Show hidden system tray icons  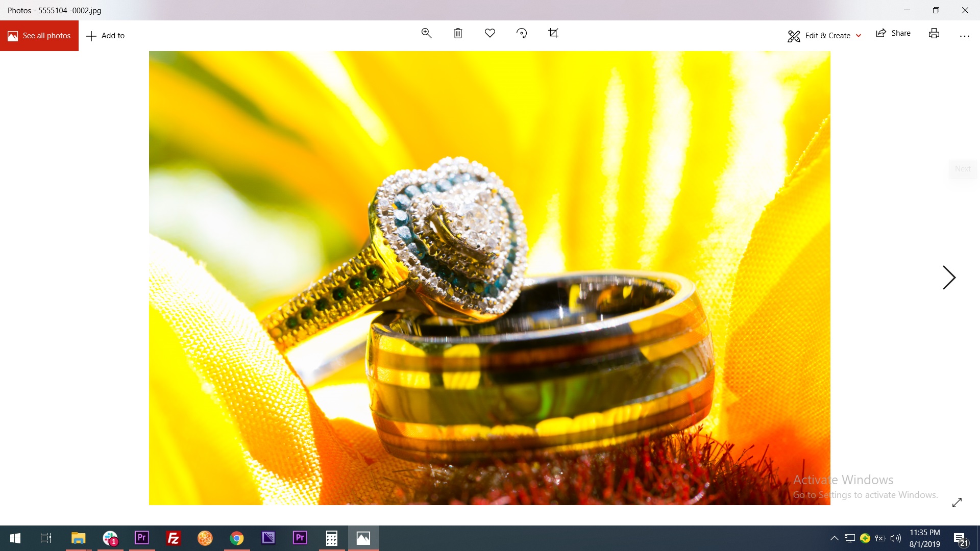[834, 538]
